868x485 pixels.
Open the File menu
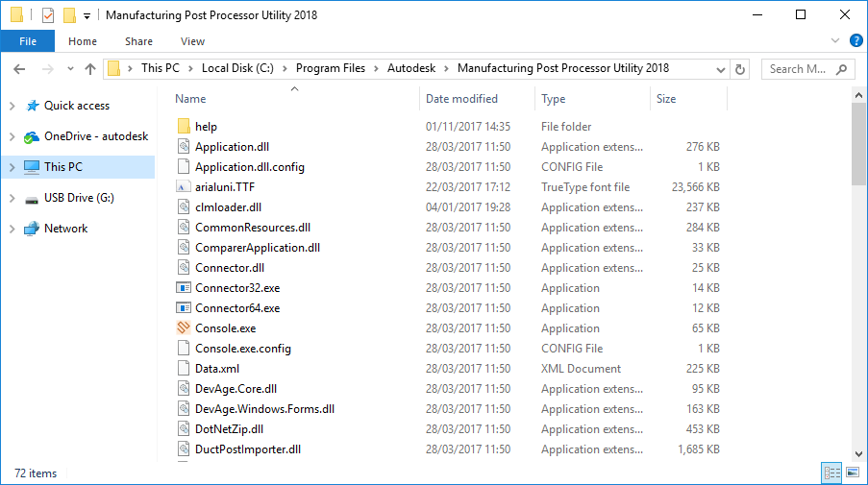tap(28, 41)
